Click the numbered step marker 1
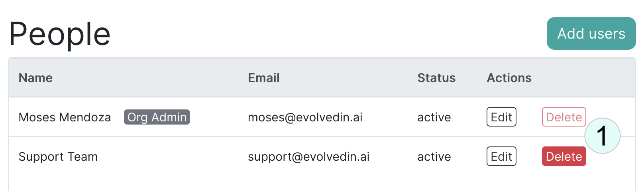The image size is (644, 191). (x=603, y=136)
